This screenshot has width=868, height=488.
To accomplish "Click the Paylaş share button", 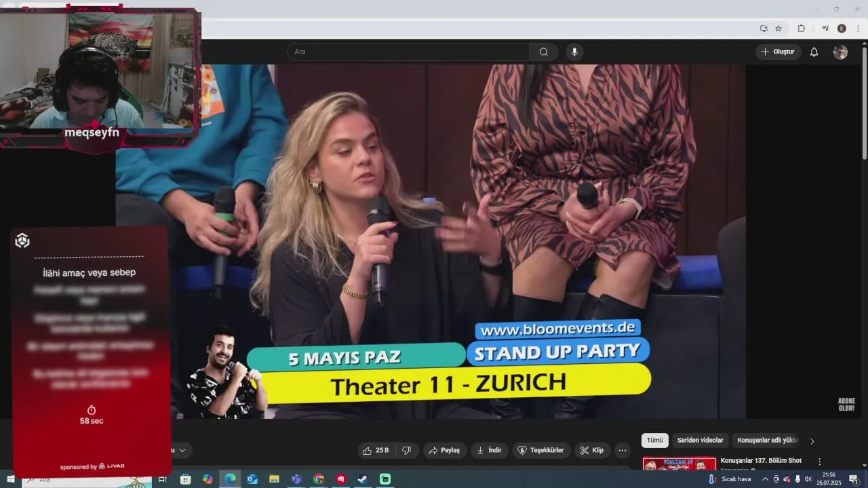I will pyautogui.click(x=444, y=450).
